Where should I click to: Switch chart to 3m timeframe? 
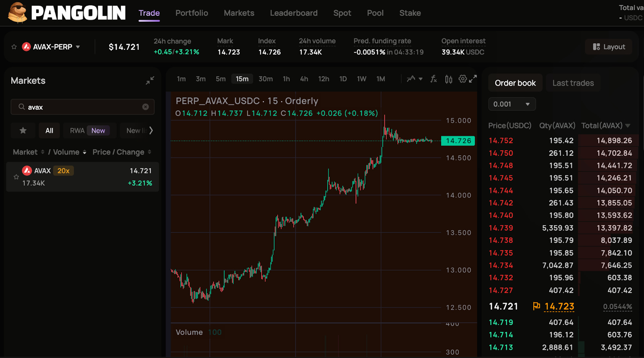pos(200,79)
